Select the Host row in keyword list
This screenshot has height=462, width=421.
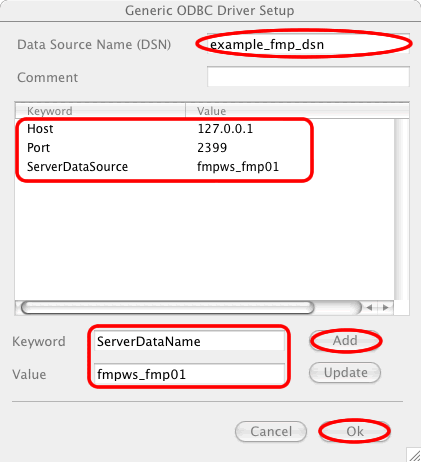(205, 129)
